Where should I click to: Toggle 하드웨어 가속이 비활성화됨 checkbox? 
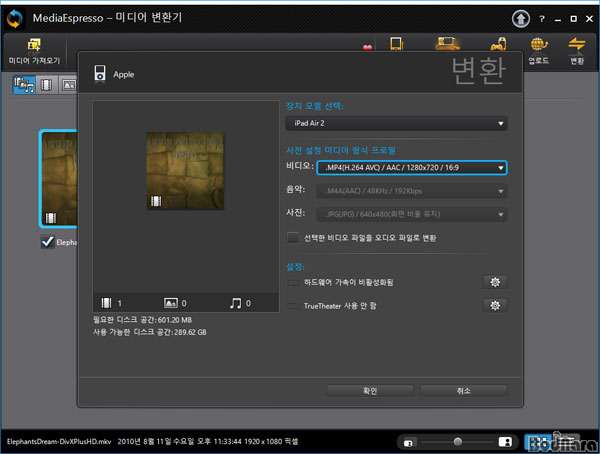coord(293,283)
